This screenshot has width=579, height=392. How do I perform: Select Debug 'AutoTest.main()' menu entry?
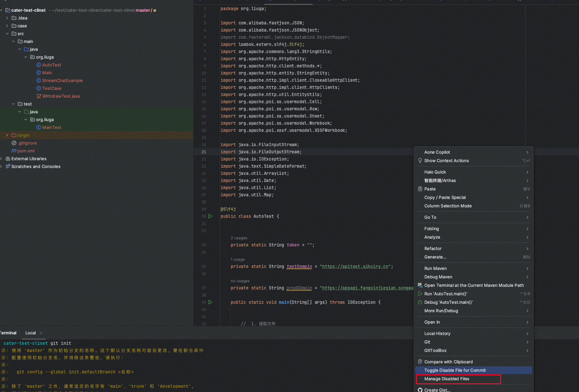(474, 302)
